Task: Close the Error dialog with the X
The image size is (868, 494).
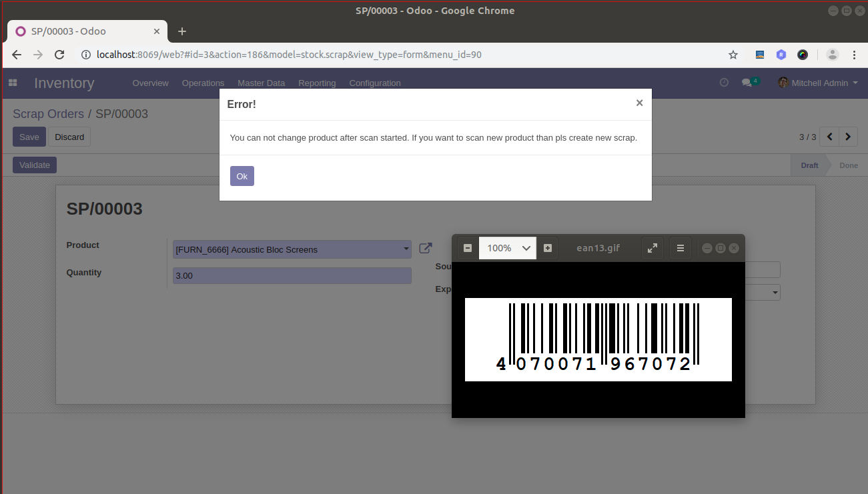Action: pos(639,103)
